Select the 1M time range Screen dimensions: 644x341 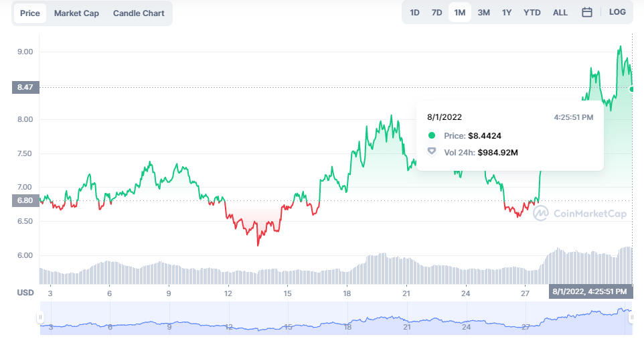460,13
